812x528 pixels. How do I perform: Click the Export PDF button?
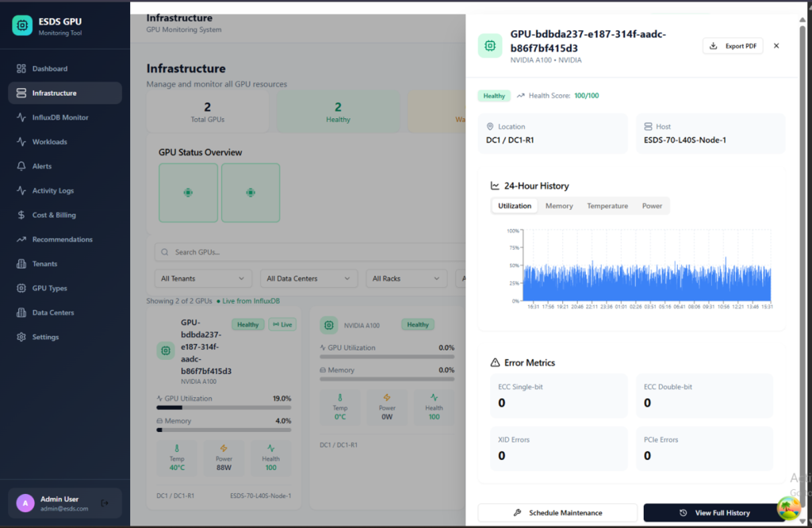tap(733, 46)
